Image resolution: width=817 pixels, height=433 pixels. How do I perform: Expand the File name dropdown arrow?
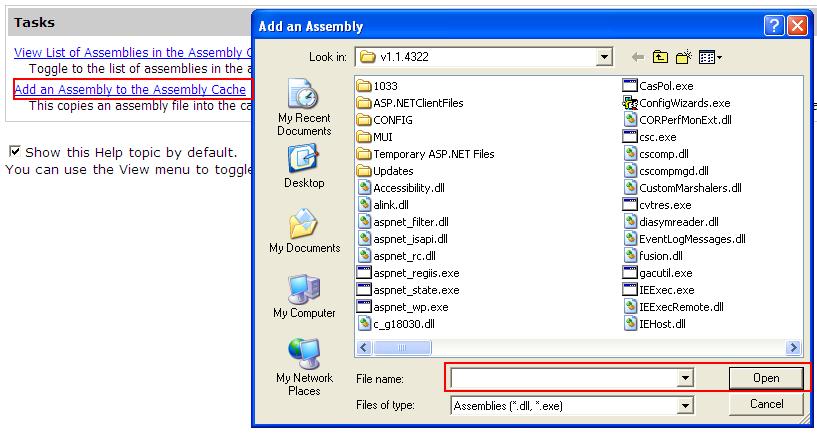pyautogui.click(x=685, y=378)
